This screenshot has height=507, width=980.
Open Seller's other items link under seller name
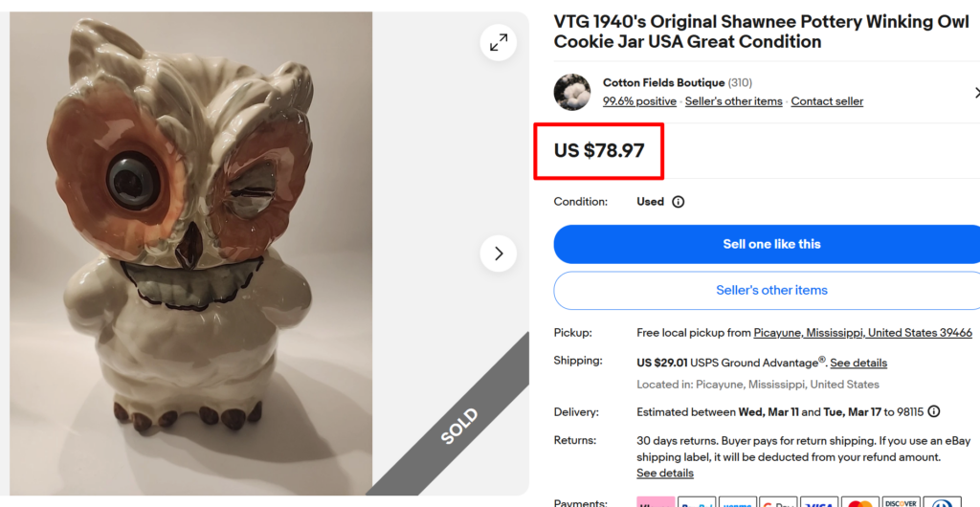(733, 101)
